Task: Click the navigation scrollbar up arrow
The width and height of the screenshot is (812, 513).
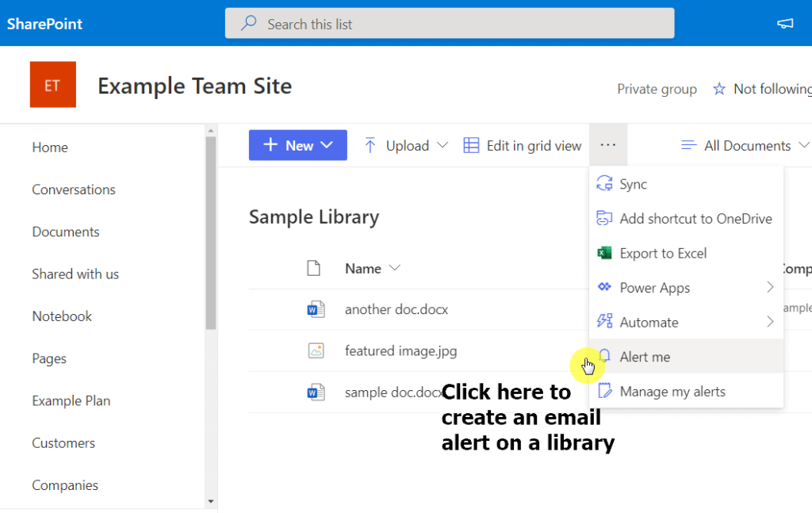Action: [x=211, y=131]
